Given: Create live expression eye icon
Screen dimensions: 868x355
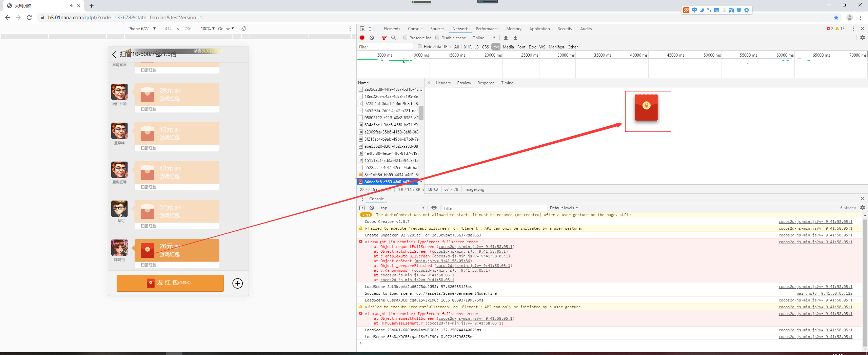Looking at the screenshot, I should tap(434, 208).
